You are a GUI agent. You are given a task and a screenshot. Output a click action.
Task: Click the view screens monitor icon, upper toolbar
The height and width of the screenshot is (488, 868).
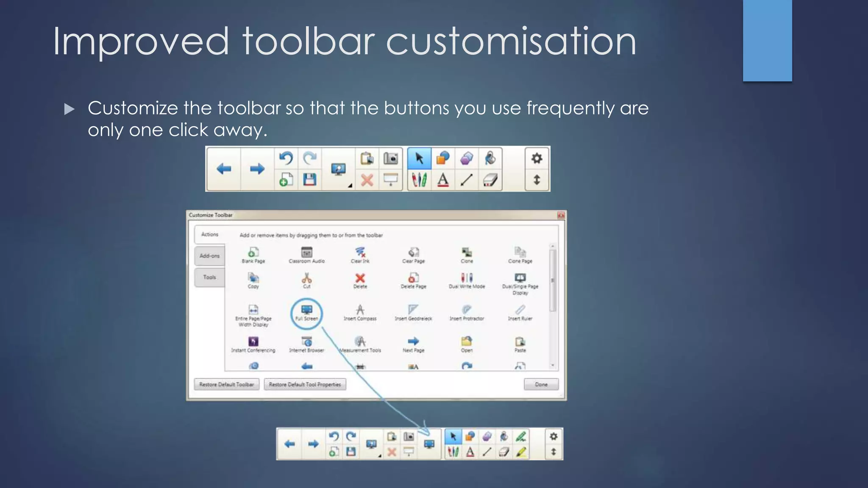tap(338, 169)
